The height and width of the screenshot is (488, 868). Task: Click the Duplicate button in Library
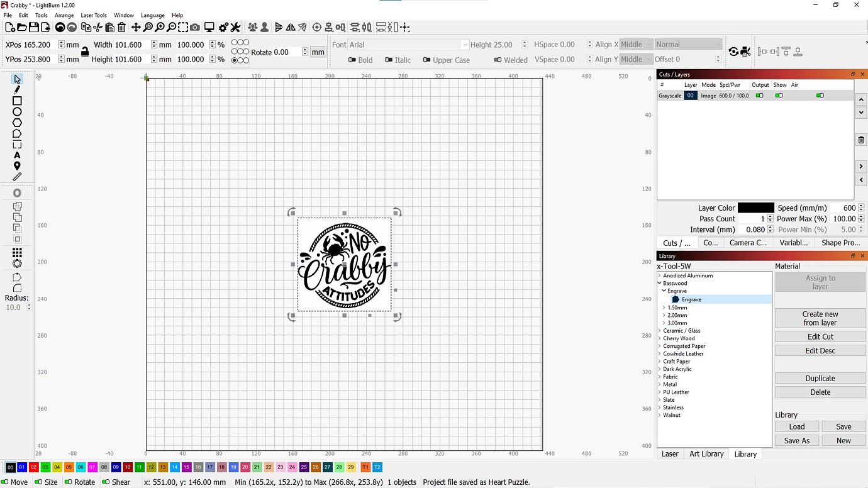[820, 378]
